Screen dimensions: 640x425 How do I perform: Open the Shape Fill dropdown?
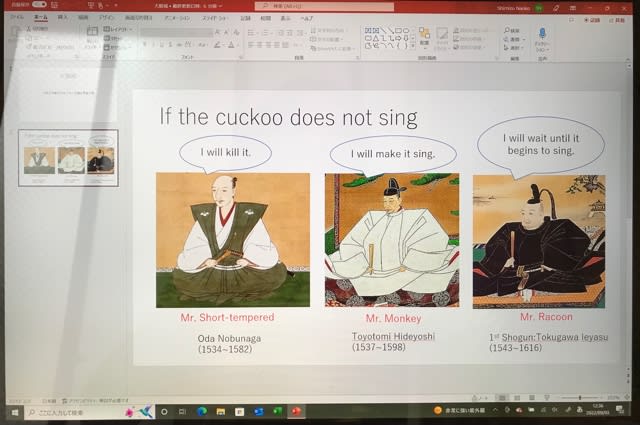[x=471, y=31]
